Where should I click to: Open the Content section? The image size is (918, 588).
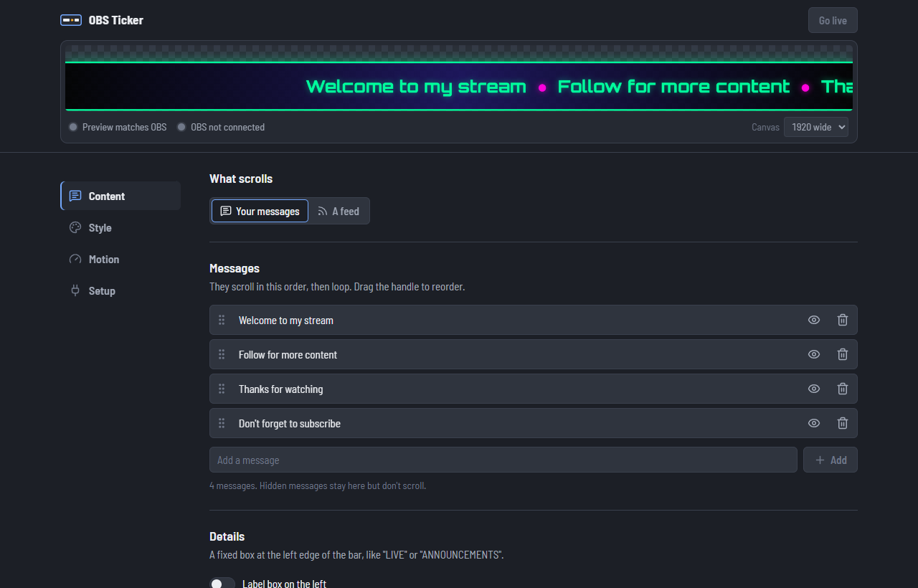(120, 196)
